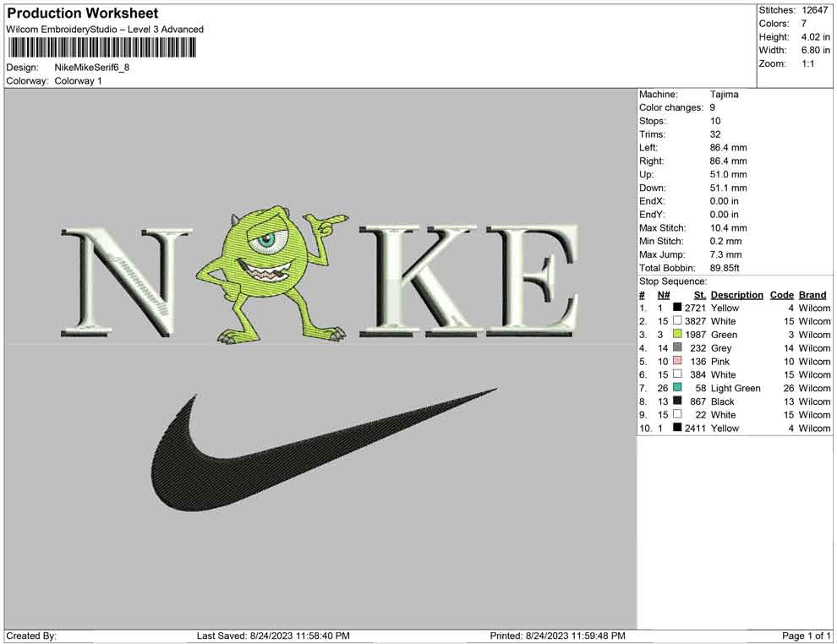
Task: Click the Mike Wazowski character in the design
Action: [273, 273]
